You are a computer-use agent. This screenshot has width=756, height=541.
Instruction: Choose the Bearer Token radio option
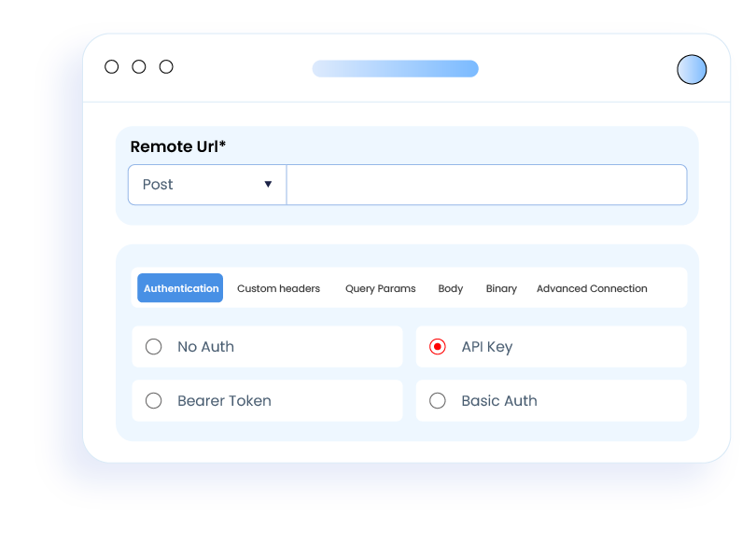point(154,401)
